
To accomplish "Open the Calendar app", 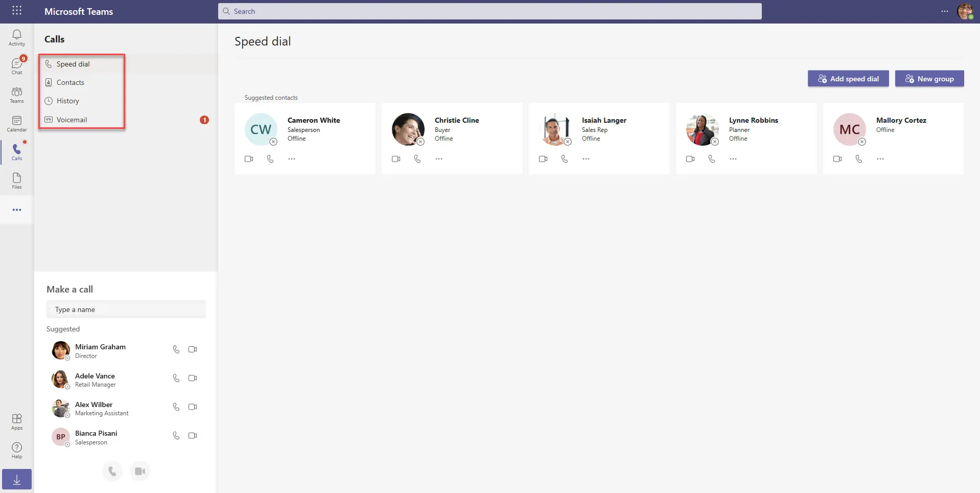I will [x=17, y=123].
